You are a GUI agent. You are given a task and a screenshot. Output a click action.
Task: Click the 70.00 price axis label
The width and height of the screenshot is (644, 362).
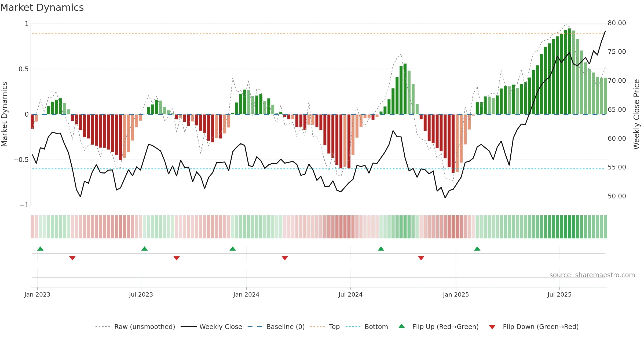click(617, 80)
